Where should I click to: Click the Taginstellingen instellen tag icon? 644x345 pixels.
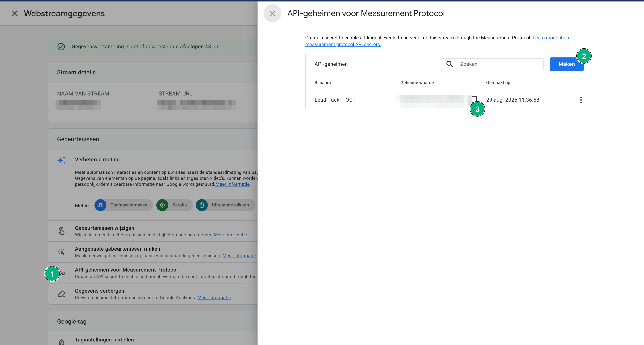tap(61, 342)
